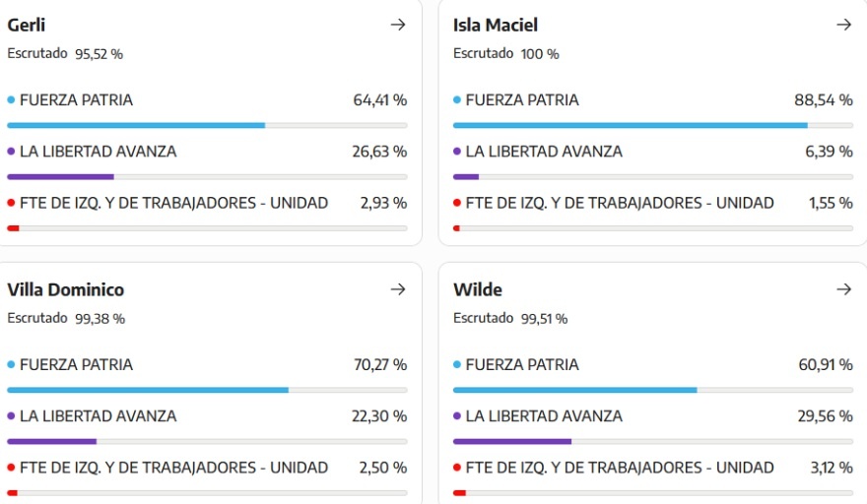Select FTE de Izq. label in Wilde card
Screen dimensions: 867x504
(x=620, y=469)
